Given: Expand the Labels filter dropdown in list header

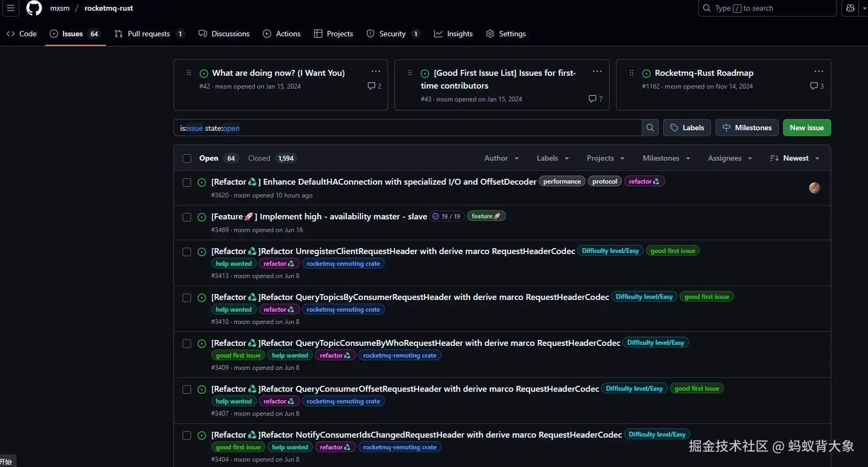Looking at the screenshot, I should coord(553,158).
